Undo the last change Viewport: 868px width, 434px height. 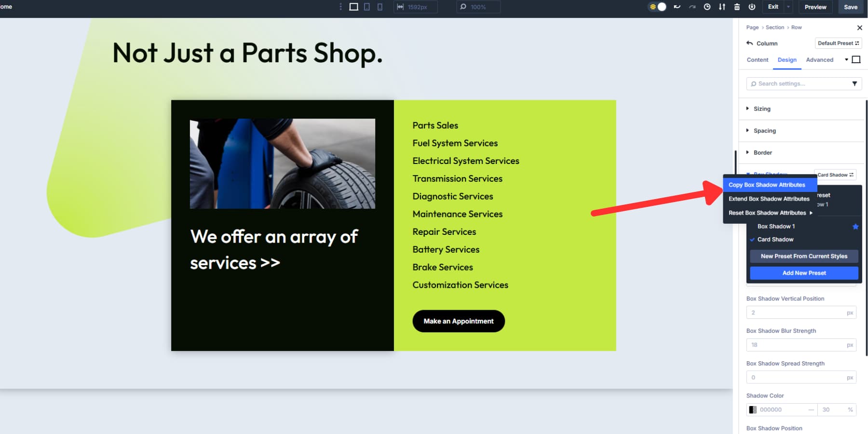tap(677, 7)
